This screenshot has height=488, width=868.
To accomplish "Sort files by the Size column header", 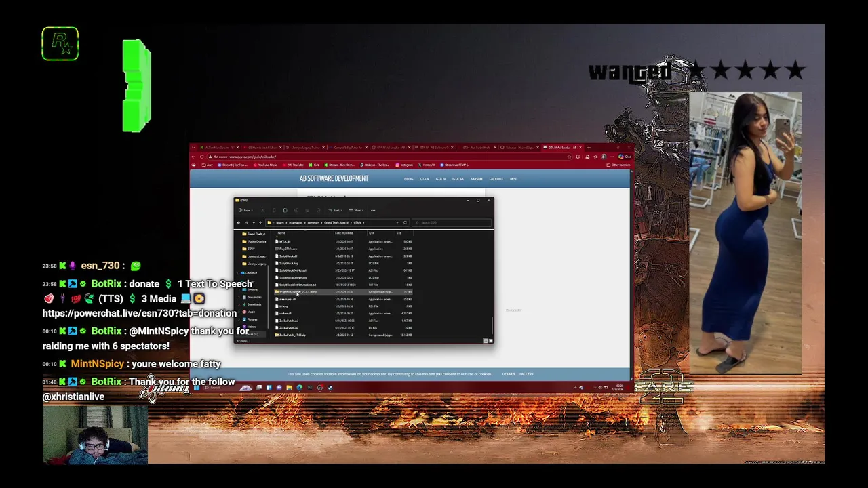I will tap(399, 233).
